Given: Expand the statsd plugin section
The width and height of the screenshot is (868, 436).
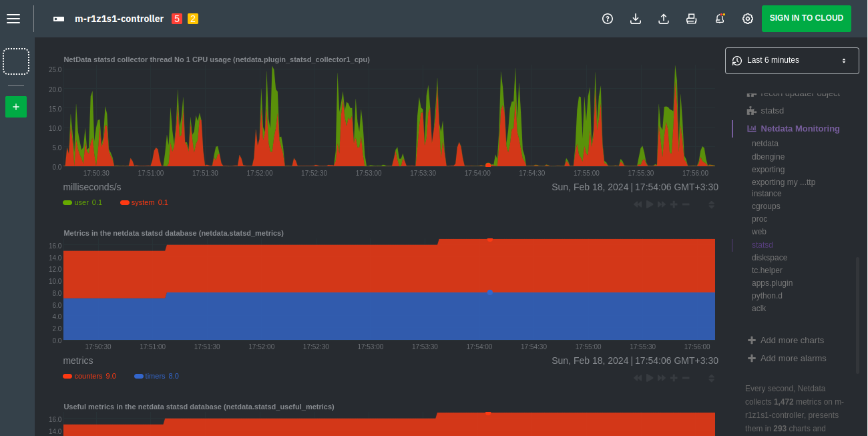Looking at the screenshot, I should [772, 110].
